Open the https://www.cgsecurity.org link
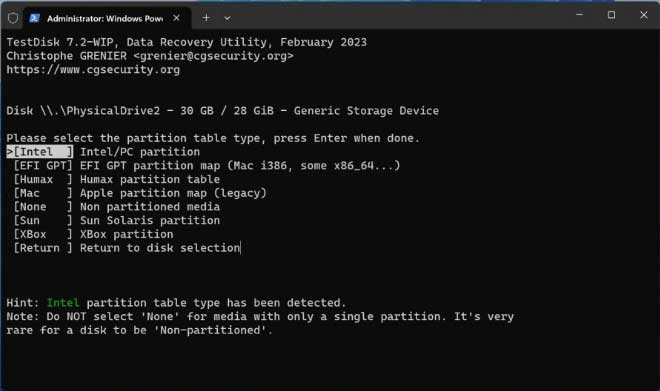This screenshot has height=391, width=660. click(x=93, y=69)
